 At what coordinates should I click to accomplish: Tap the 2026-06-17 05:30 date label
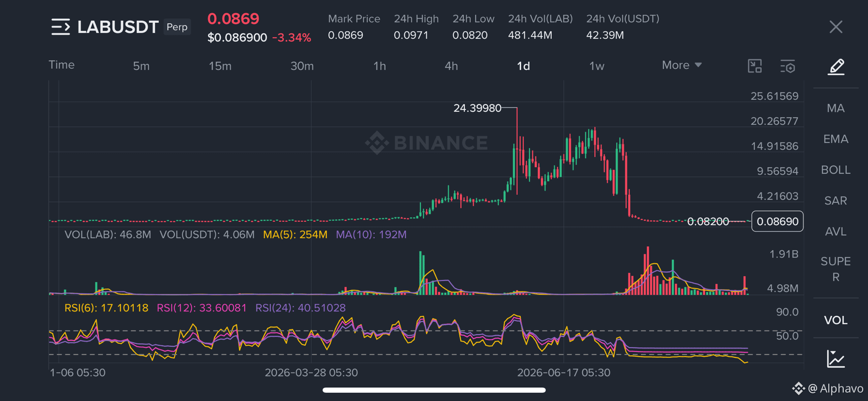coord(563,373)
